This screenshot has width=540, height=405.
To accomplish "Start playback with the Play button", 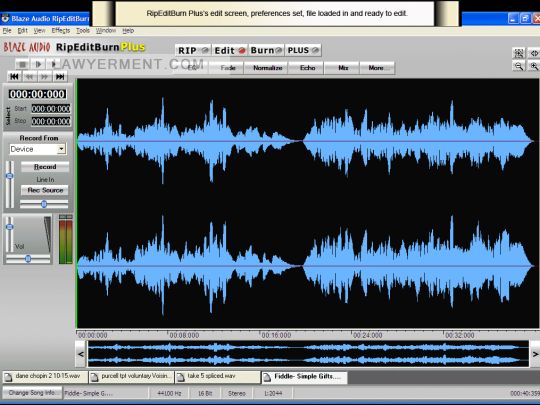I will (x=38, y=64).
